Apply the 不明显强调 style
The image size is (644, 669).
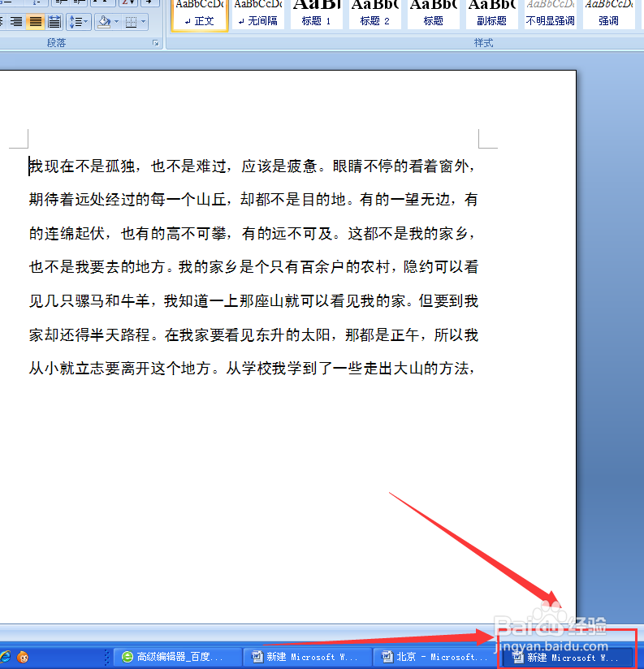[x=550, y=15]
